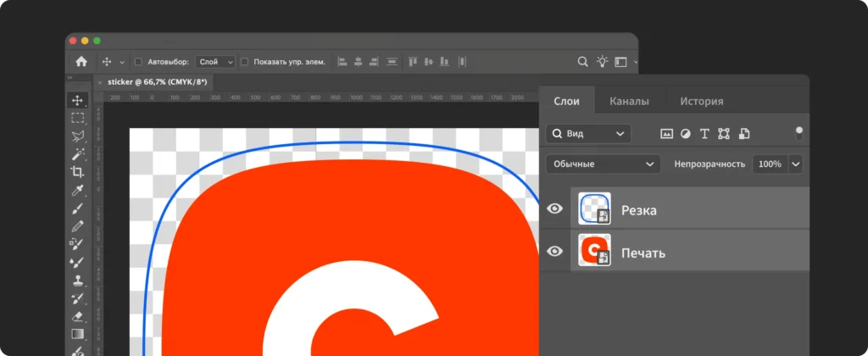Select the Rectangular Marquee tool

[77, 118]
